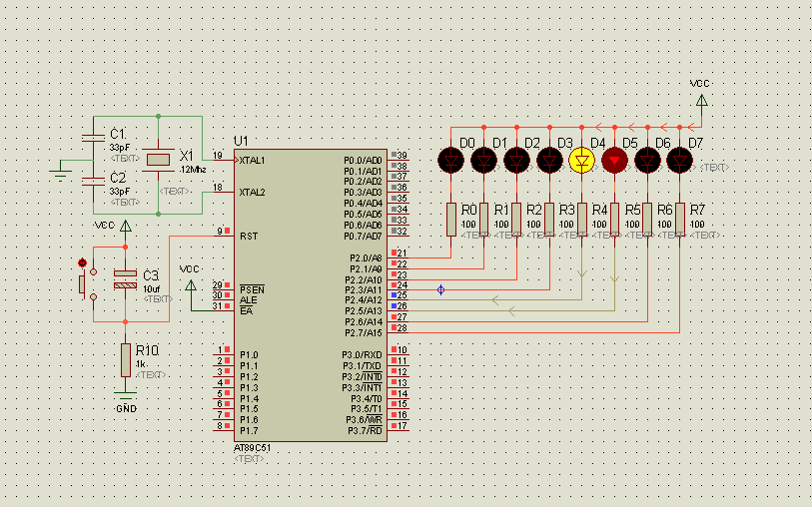Click the '10uf' capacitor value label
This screenshot has height=507, width=812.
point(152,289)
